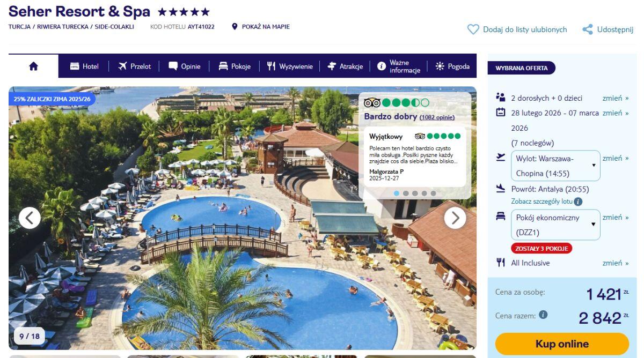The image size is (644, 358).
Task: Click flight details info icon
Action: point(578,202)
